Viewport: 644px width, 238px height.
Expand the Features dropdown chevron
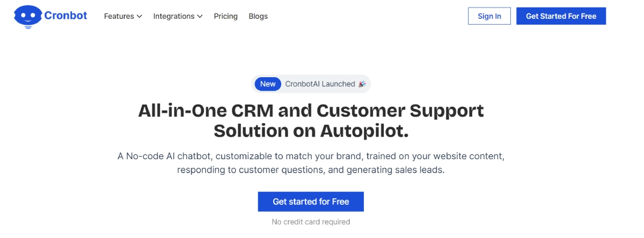pos(140,16)
